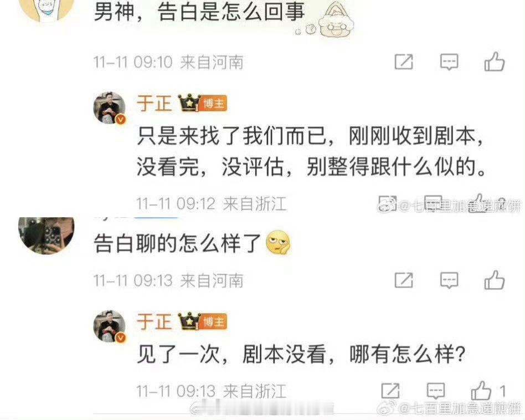Share the 告白聊的怎么样了 comment
525x420 pixels.
click(404, 280)
